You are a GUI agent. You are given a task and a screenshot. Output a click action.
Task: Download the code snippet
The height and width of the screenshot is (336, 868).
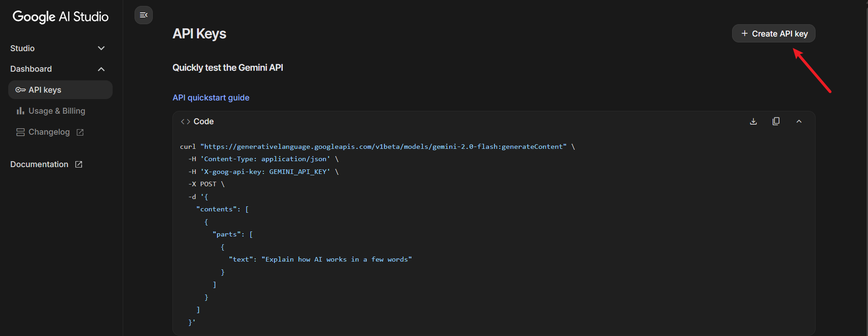[x=754, y=121]
